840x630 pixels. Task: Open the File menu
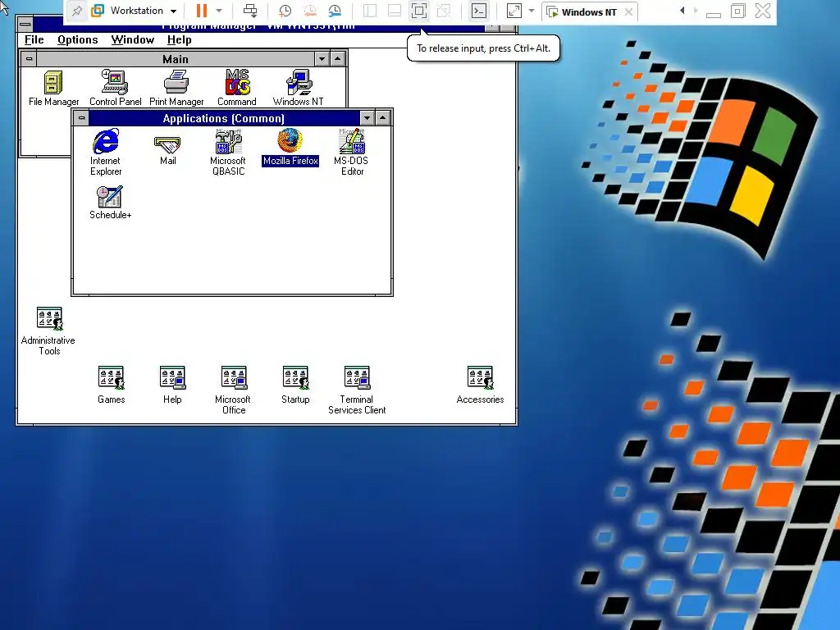click(x=34, y=39)
